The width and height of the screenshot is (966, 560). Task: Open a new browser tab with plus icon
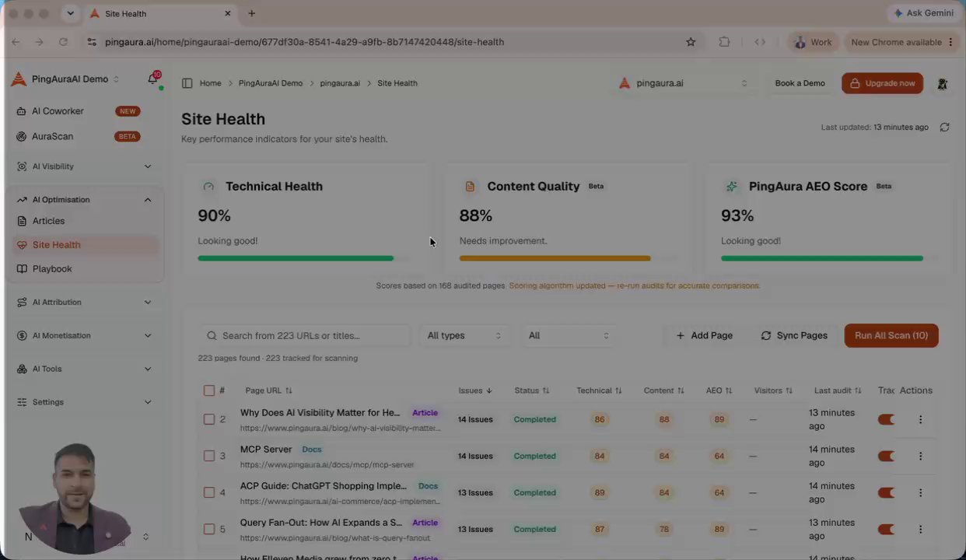pyautogui.click(x=251, y=13)
